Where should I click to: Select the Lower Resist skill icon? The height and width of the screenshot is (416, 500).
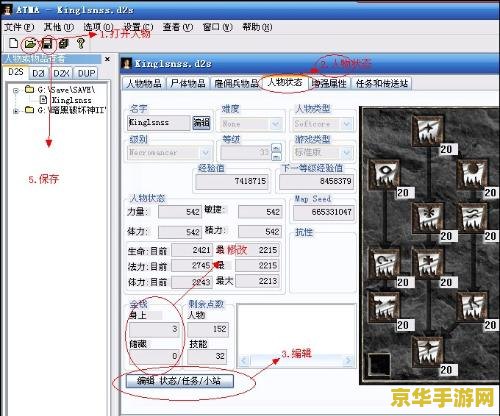coord(428,351)
